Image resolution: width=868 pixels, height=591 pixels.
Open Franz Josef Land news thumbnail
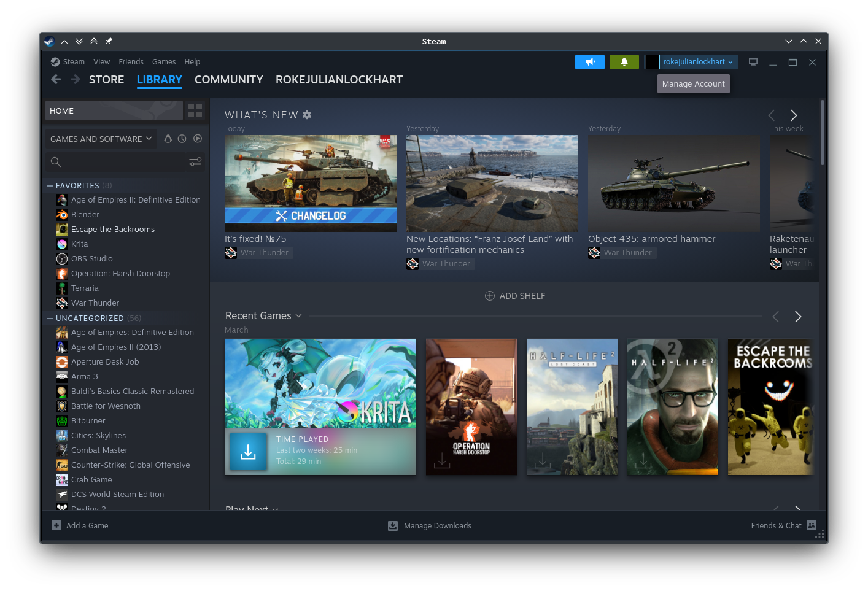pyautogui.click(x=492, y=183)
